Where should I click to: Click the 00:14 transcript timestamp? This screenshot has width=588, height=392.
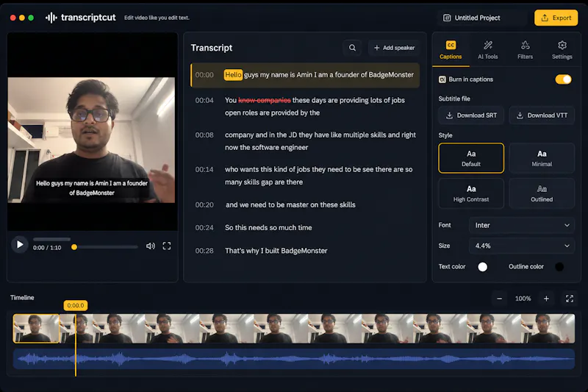[x=204, y=170]
